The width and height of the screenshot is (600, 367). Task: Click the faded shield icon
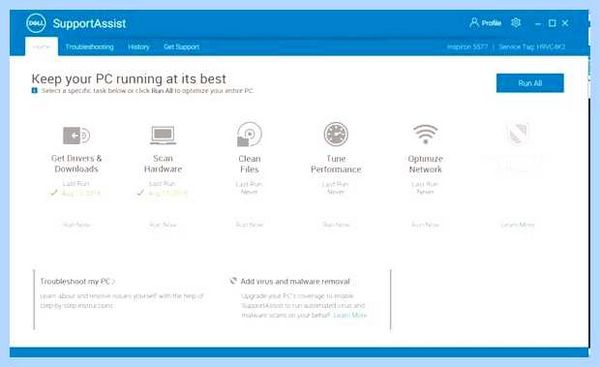coord(517,134)
